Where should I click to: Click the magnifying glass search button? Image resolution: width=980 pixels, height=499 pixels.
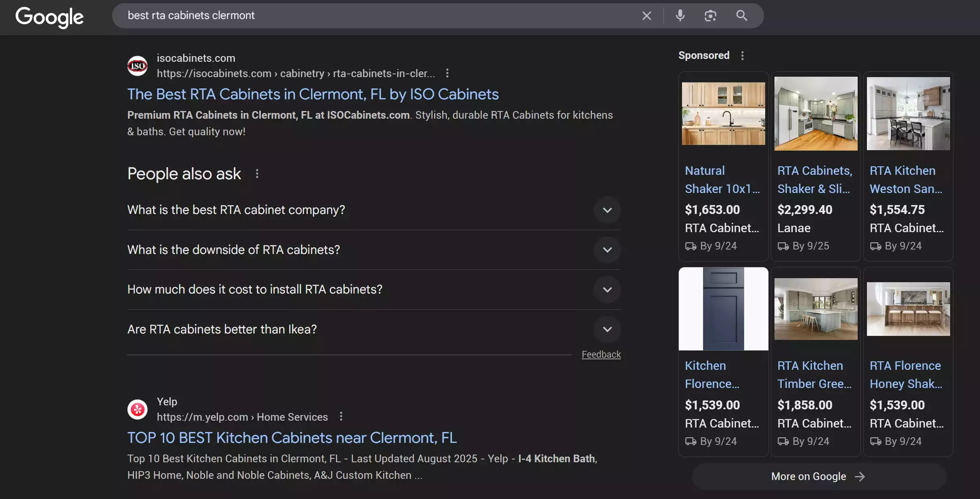coord(741,16)
